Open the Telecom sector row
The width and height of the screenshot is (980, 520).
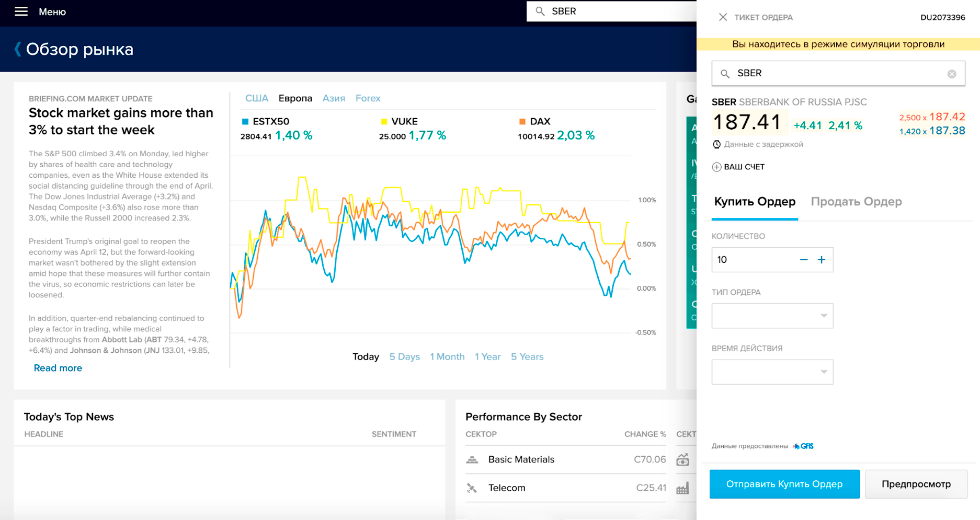[x=566, y=488]
